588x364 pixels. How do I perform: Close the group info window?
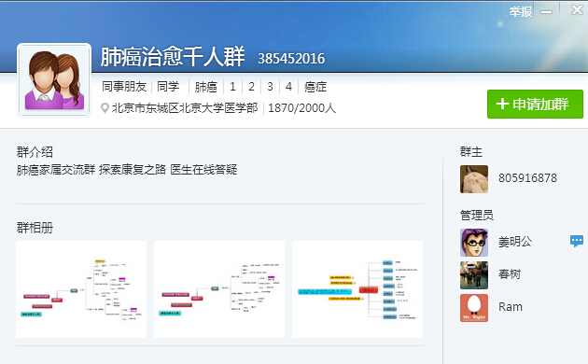click(x=577, y=9)
